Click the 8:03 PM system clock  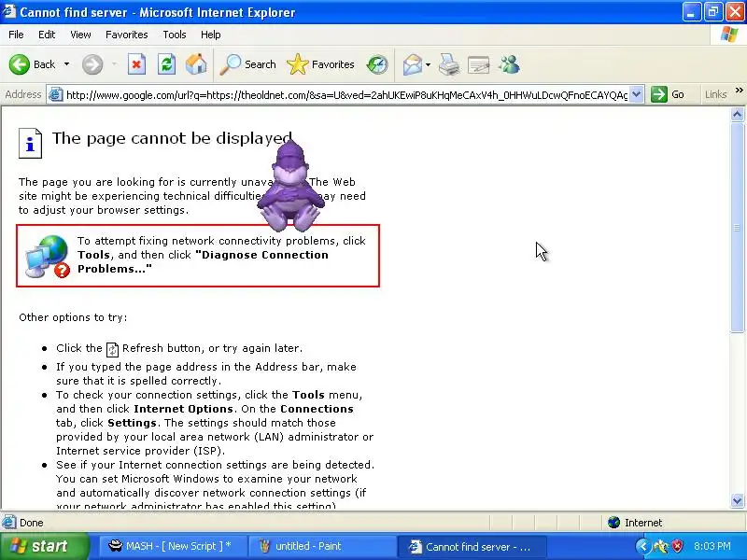pyautogui.click(x=712, y=546)
